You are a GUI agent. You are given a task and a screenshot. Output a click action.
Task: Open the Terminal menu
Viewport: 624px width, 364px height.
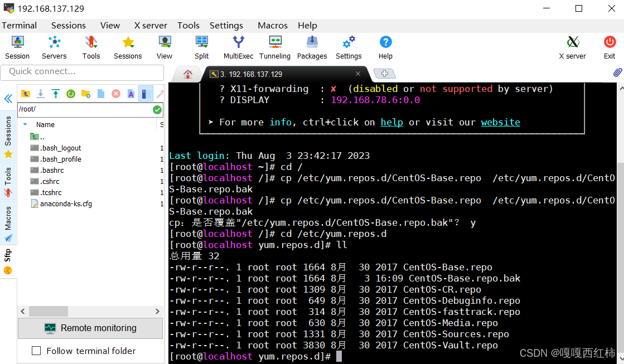(x=19, y=26)
